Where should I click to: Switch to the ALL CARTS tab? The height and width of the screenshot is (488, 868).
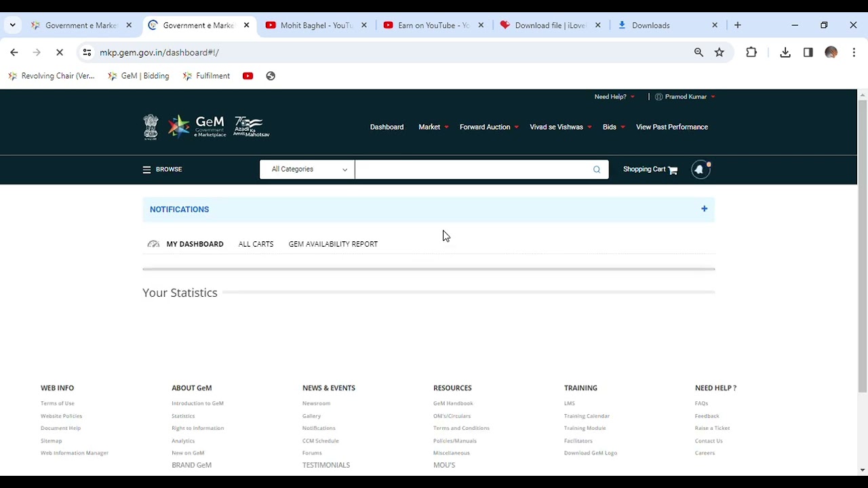(256, 244)
